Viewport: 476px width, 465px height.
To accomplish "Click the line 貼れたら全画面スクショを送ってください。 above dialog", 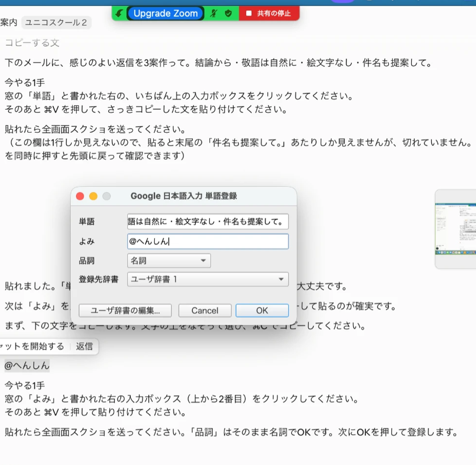I will click(95, 129).
